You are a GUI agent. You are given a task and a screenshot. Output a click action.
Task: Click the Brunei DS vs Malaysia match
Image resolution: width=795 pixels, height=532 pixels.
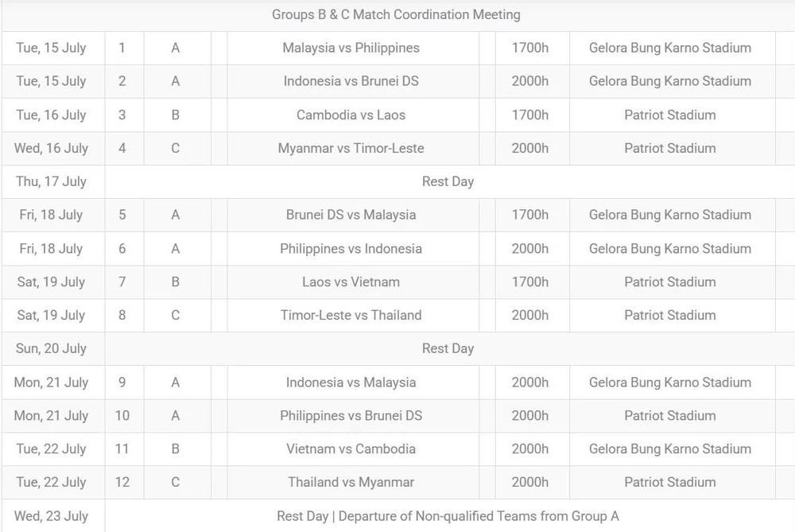coord(351,215)
